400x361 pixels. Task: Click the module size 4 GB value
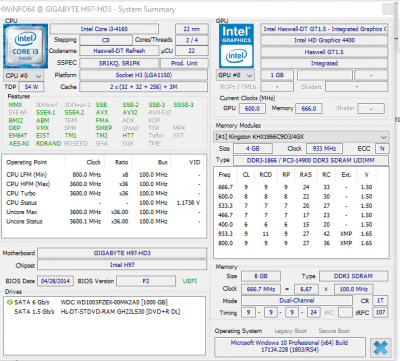253,149
